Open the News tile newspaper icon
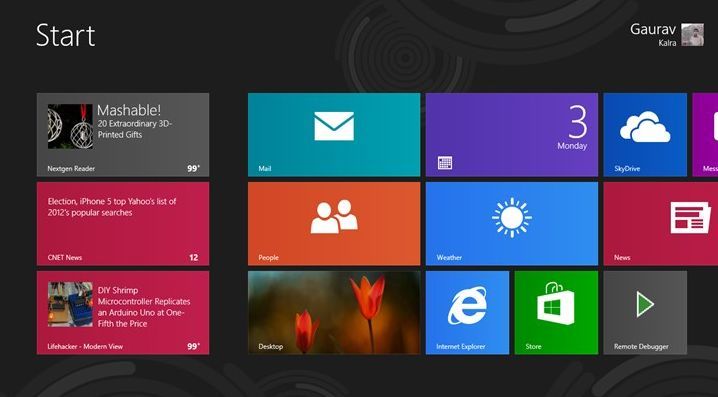Screen dimensions: 718x397 pos(690,218)
